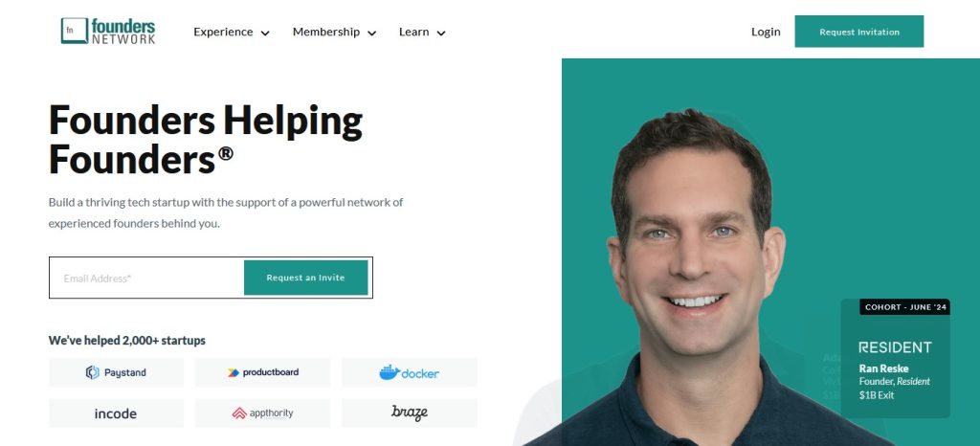Click the Request an Invite button
980x446 pixels.
coord(305,278)
